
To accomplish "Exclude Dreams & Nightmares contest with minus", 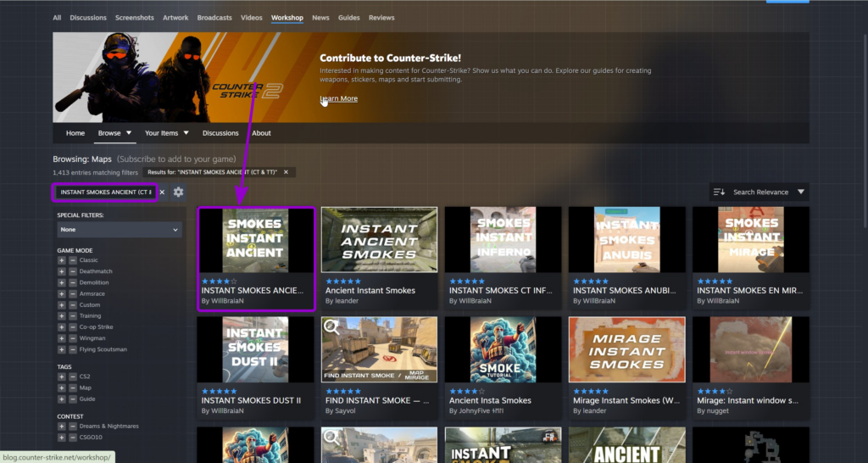I will click(x=73, y=427).
